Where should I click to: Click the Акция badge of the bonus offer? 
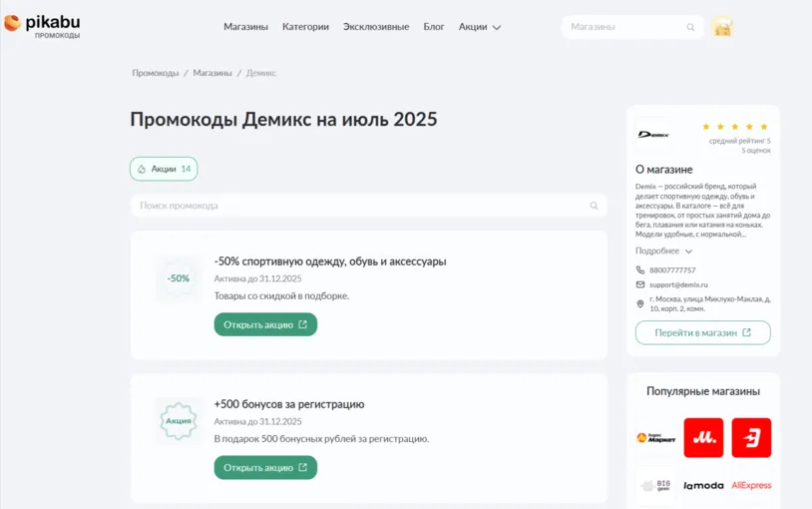(179, 421)
